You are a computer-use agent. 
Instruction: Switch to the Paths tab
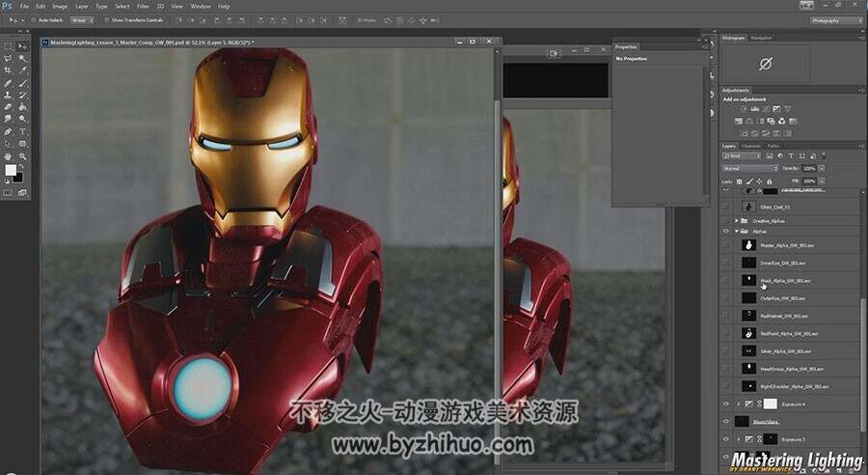click(773, 147)
